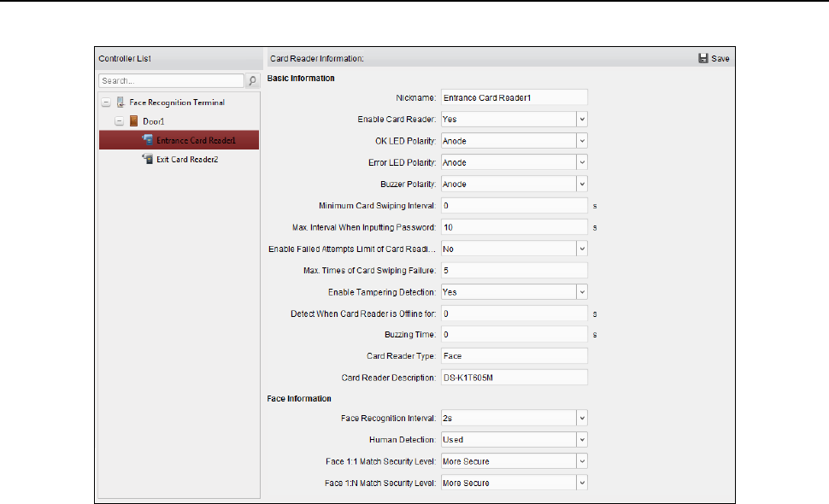Click the Card Reader Type field
The width and height of the screenshot is (829, 504).
pos(514,356)
